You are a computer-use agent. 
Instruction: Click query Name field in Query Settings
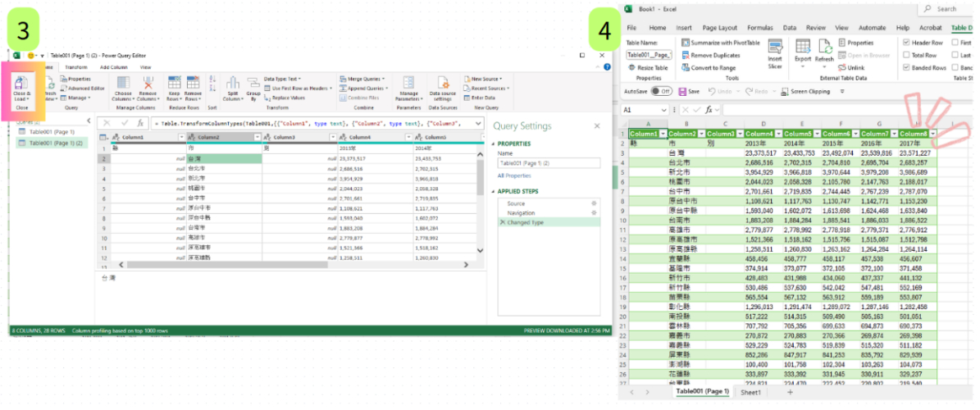click(549, 163)
